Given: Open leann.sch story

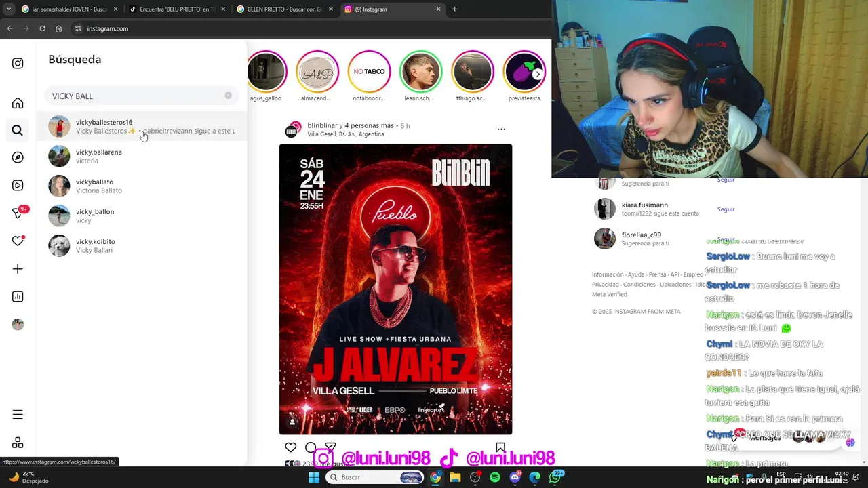Looking at the screenshot, I should coord(420,77).
